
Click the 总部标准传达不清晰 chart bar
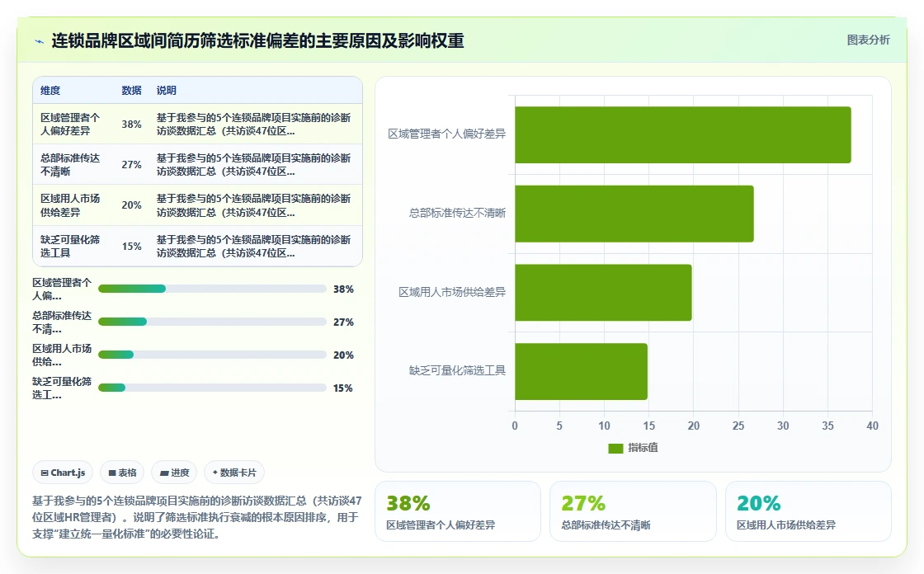(x=634, y=214)
